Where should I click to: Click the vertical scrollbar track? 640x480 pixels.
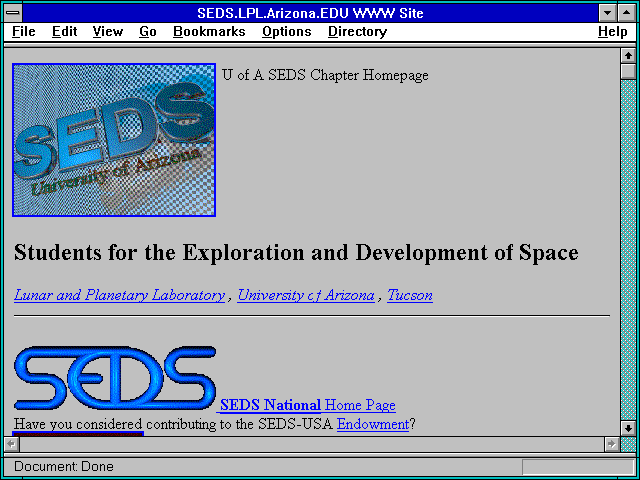tap(628, 250)
